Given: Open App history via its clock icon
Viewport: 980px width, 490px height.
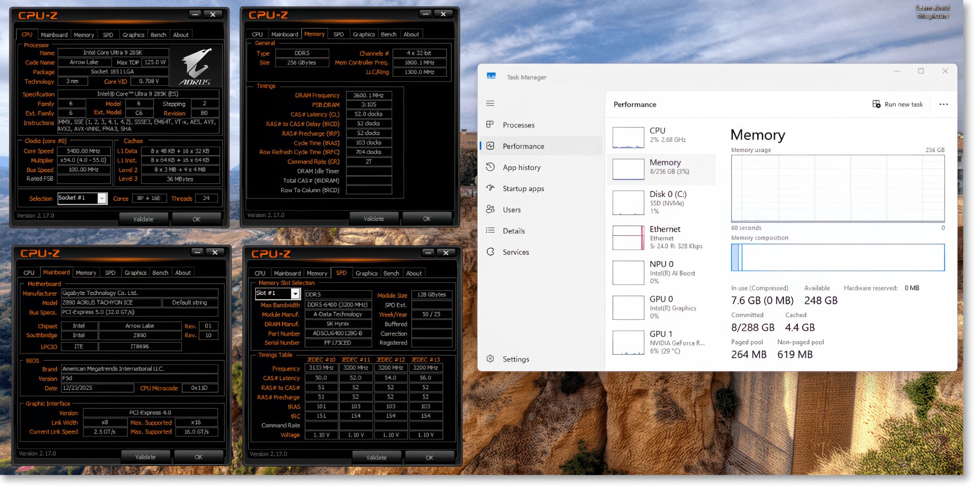Looking at the screenshot, I should [490, 167].
